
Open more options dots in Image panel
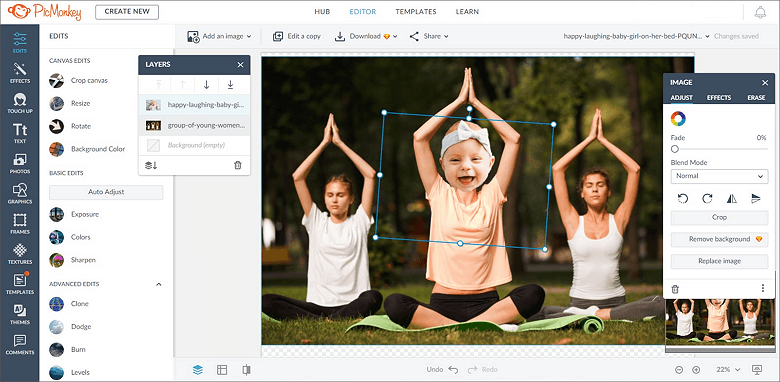[x=763, y=288]
